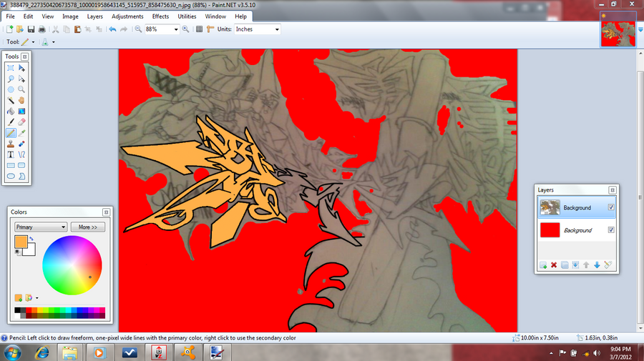The image size is (644, 361).
Task: Select the Line/Curve tool
Action: [21, 154]
